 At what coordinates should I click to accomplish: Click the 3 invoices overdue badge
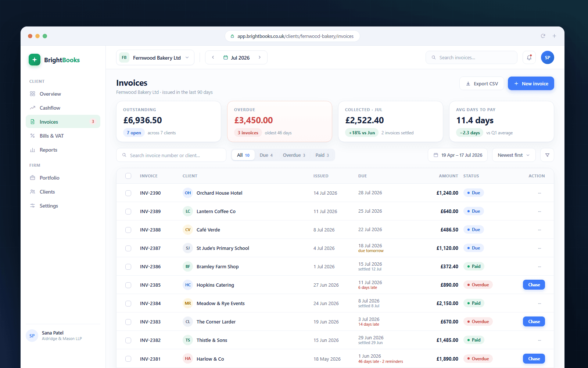[x=248, y=133]
